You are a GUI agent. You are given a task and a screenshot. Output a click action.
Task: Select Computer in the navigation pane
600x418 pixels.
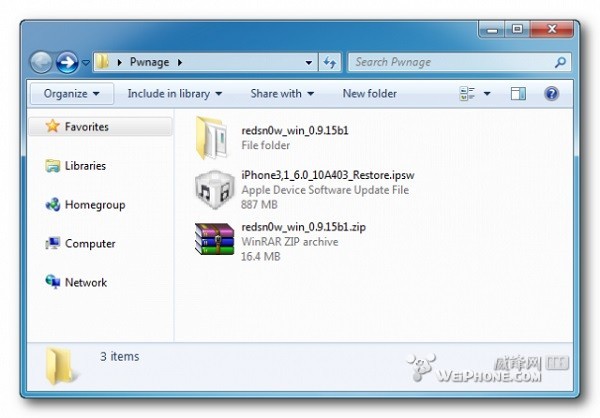tap(90, 244)
